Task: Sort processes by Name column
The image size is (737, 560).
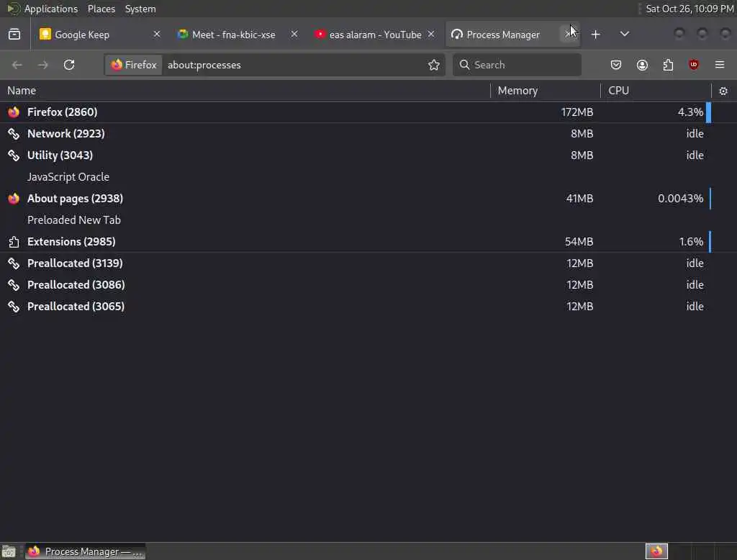Action: click(245, 91)
